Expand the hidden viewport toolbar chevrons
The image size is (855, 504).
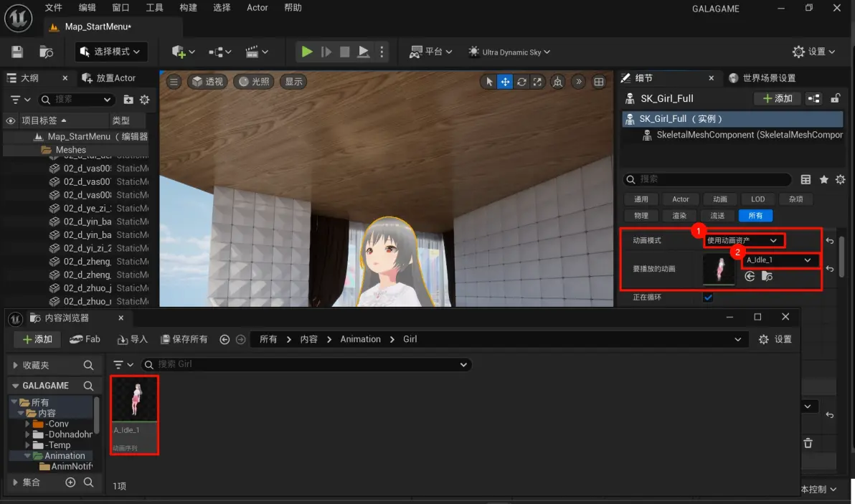pyautogui.click(x=579, y=82)
